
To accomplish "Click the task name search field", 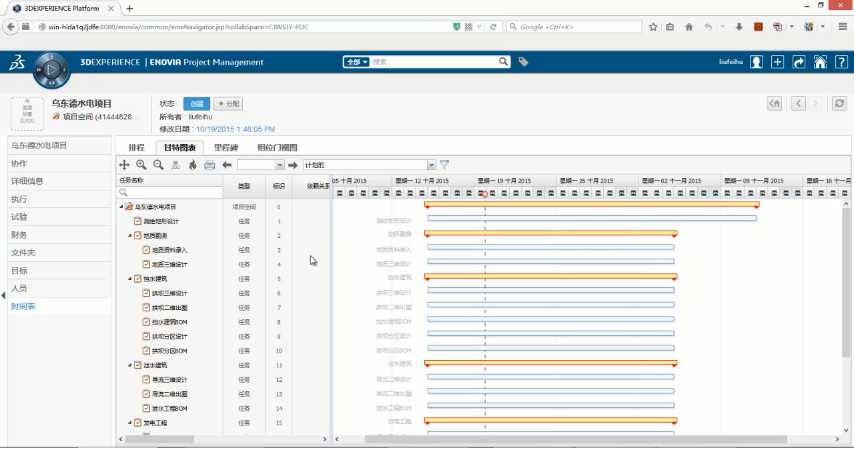I will (x=170, y=192).
